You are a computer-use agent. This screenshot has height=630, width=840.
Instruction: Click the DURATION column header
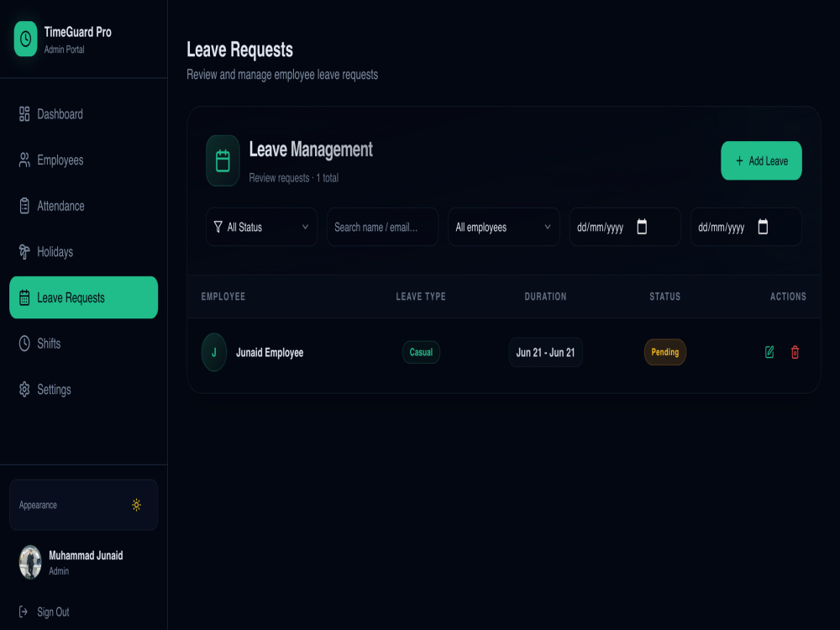point(545,297)
